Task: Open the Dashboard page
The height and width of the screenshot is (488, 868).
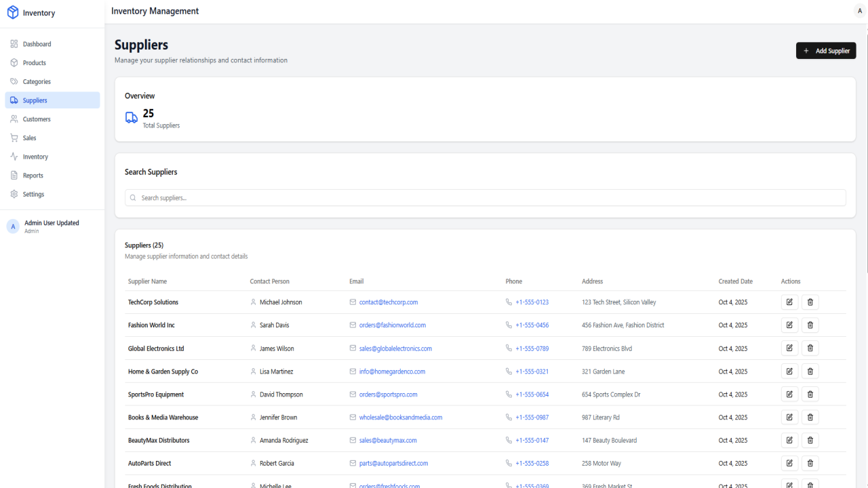Action: coord(52,44)
